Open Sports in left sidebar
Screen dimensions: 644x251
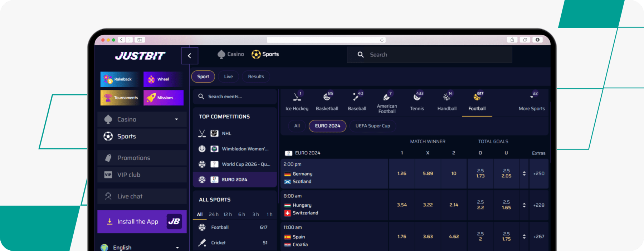point(142,136)
